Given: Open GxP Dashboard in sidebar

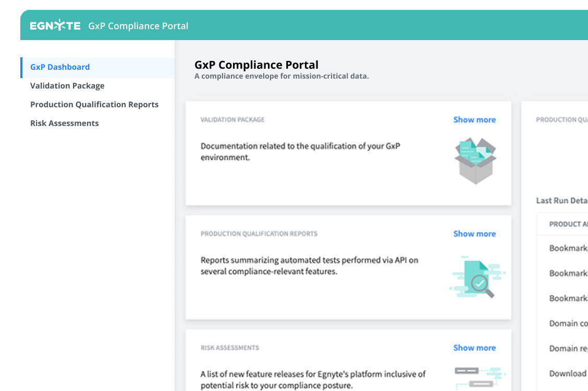Looking at the screenshot, I should tap(60, 67).
